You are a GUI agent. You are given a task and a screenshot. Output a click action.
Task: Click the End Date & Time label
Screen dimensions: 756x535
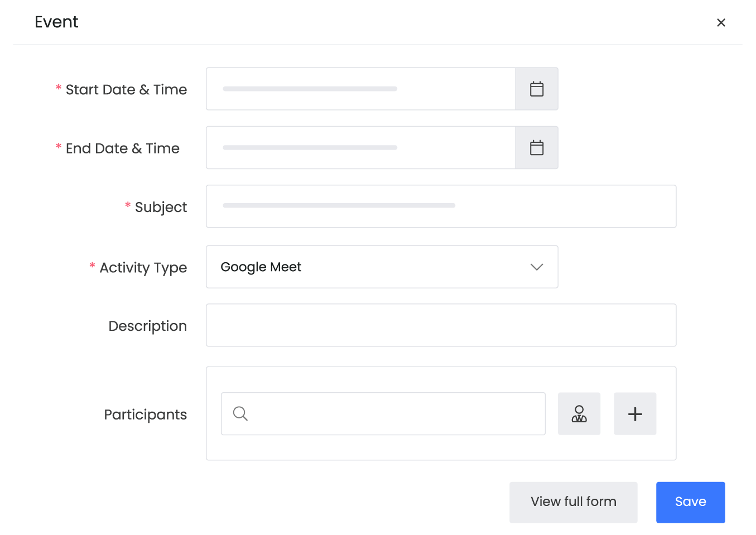click(122, 148)
